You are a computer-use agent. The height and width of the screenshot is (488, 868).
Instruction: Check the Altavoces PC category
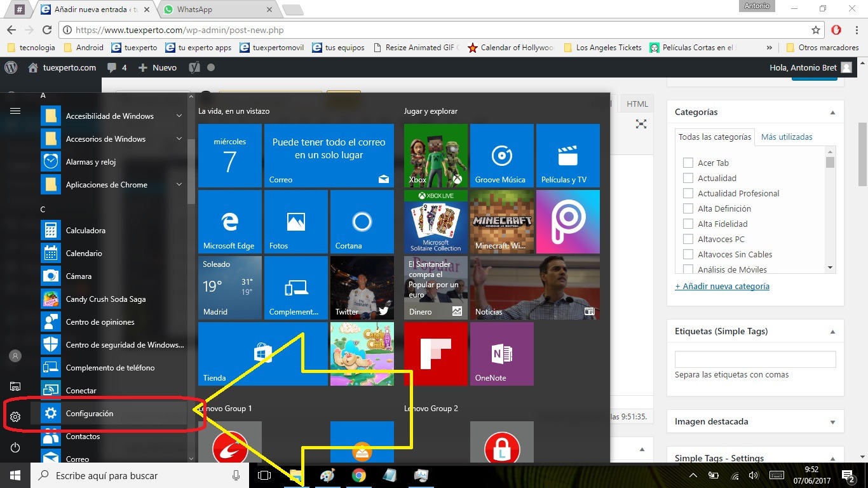click(688, 239)
